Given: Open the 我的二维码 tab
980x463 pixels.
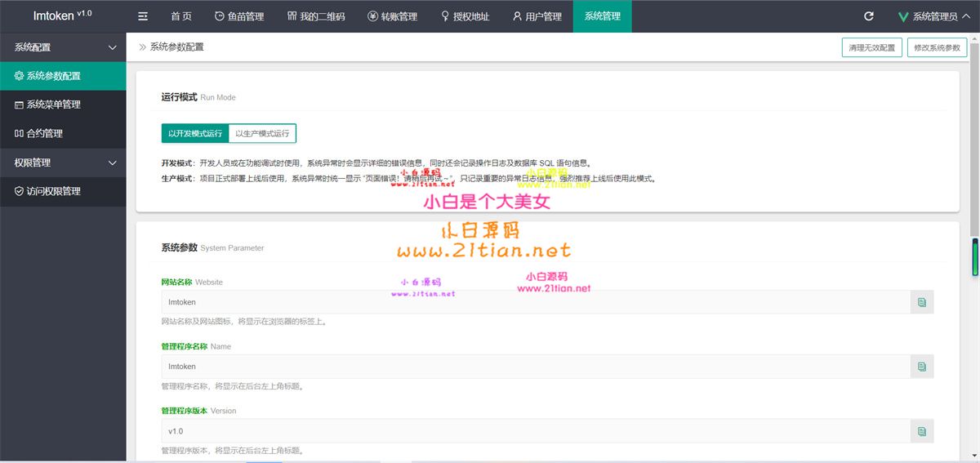Looking at the screenshot, I should (x=316, y=16).
